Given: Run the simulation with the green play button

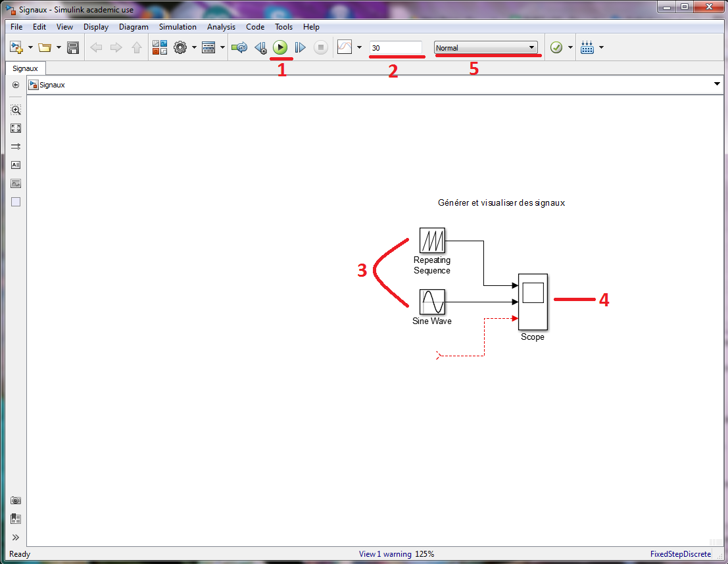Looking at the screenshot, I should [280, 47].
